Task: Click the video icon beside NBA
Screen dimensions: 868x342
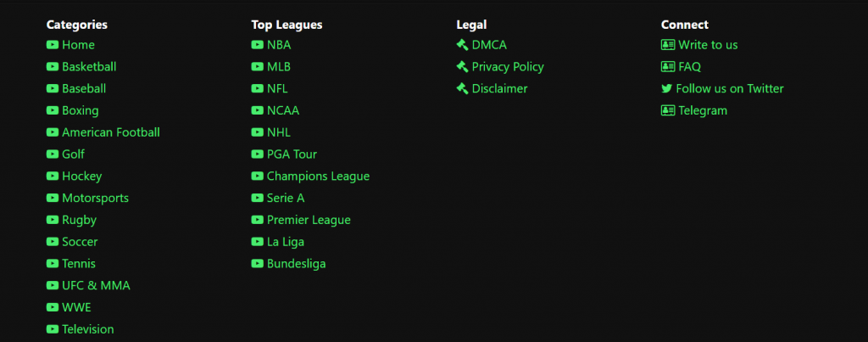Action: tap(257, 44)
